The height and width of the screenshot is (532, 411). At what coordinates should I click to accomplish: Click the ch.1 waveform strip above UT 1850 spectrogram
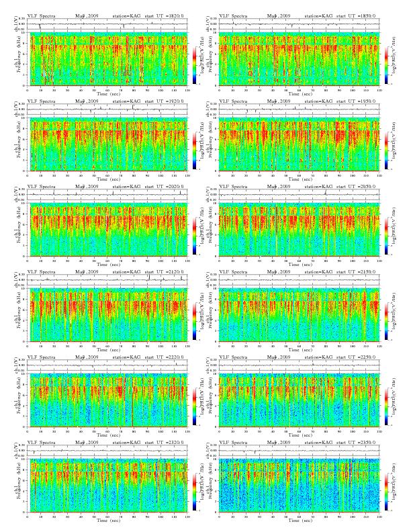pyautogui.click(x=299, y=24)
